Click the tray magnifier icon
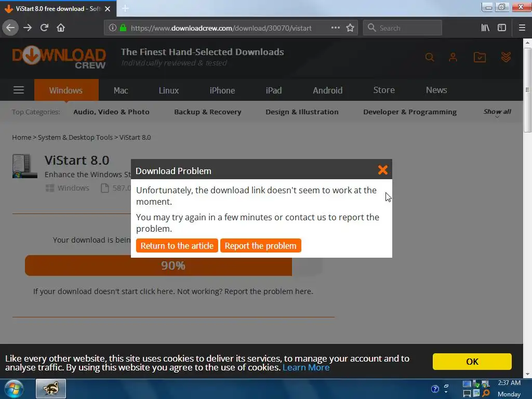This screenshot has width=532, height=399. click(486, 393)
